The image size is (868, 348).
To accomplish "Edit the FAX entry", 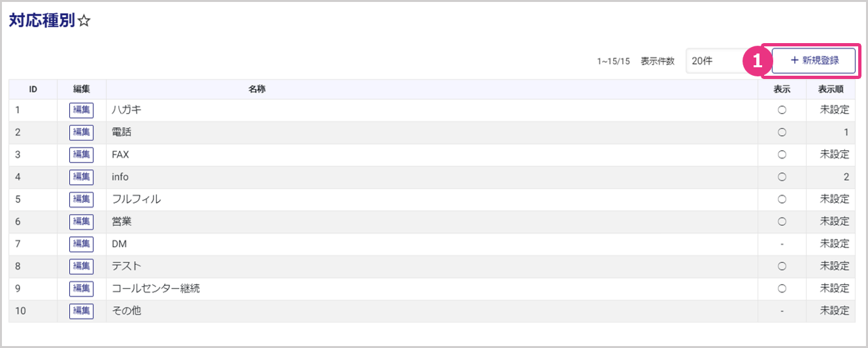I will [81, 155].
